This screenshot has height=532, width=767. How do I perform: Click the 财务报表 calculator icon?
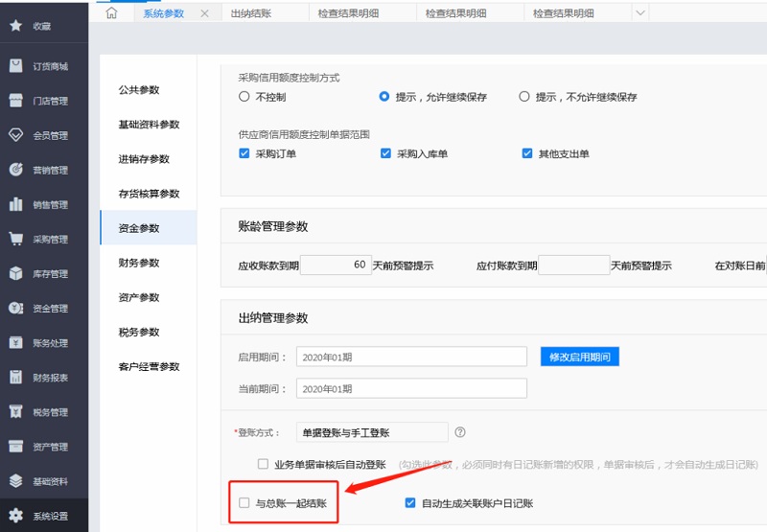(x=15, y=378)
